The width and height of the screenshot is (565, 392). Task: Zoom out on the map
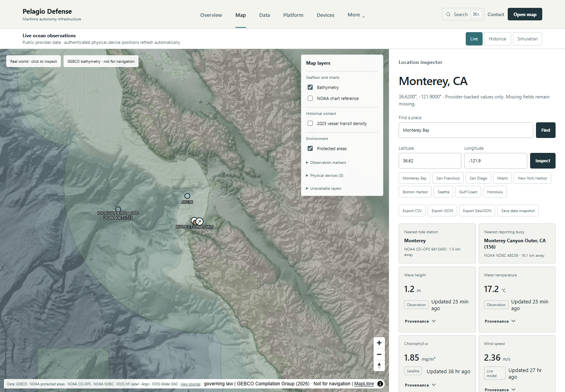pyautogui.click(x=379, y=354)
